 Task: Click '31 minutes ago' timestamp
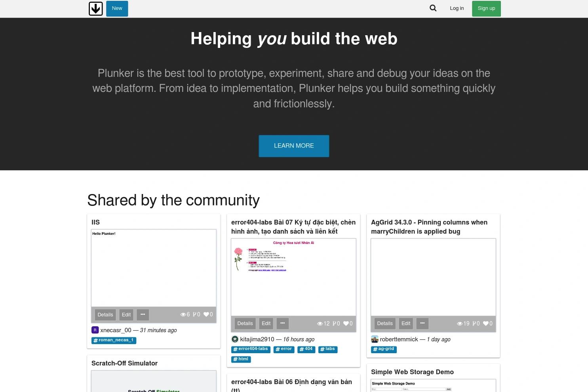[158, 330]
